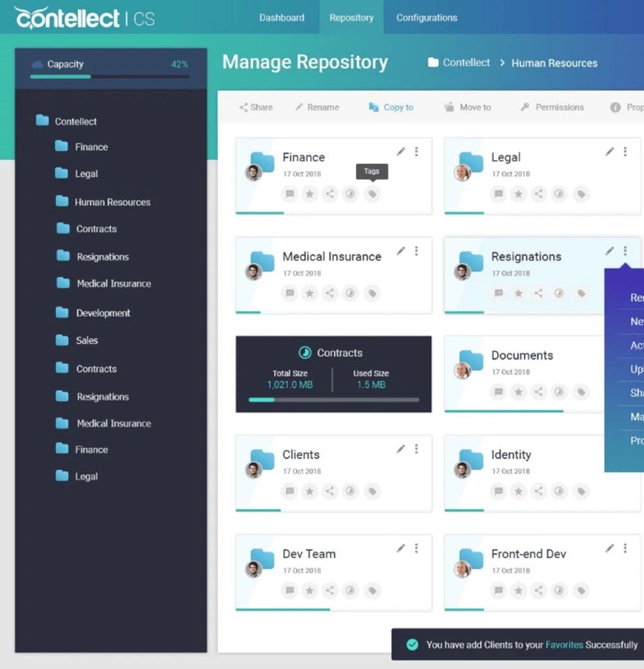The height and width of the screenshot is (669, 644).
Task: Click the Contracts storage info card
Action: point(334,374)
